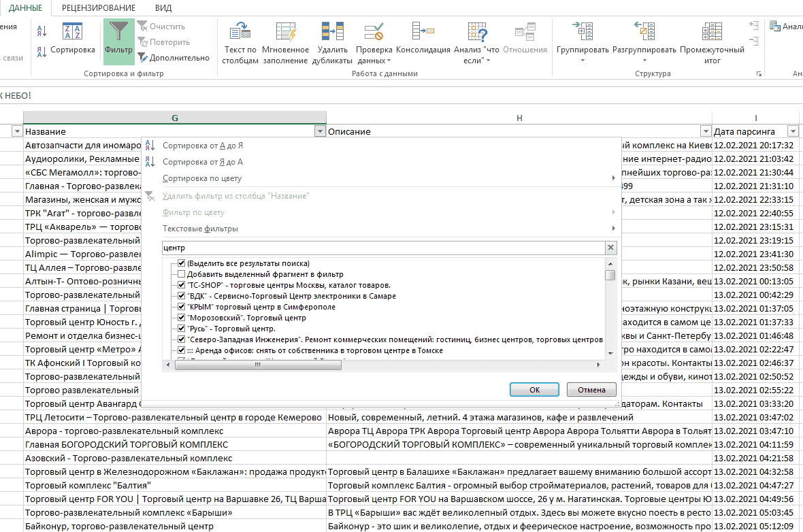
Task: Sort ascending with A-Z ribbon icon
Action: (x=42, y=32)
